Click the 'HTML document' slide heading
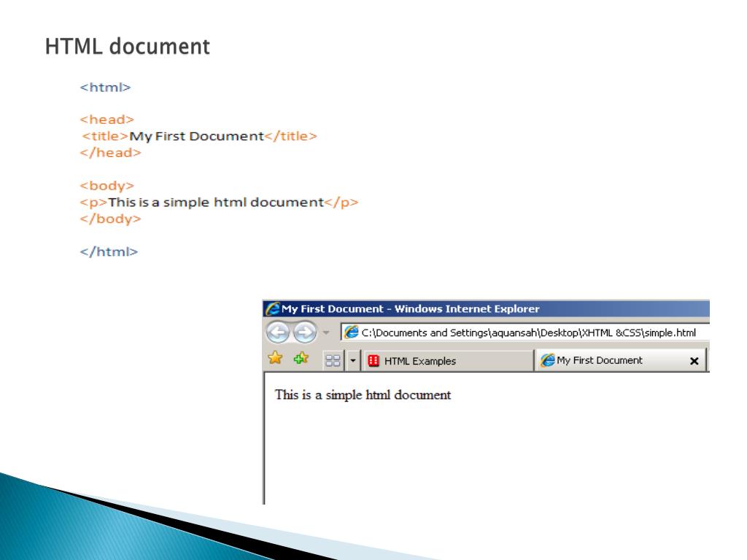This screenshot has width=747, height=560. click(x=127, y=47)
